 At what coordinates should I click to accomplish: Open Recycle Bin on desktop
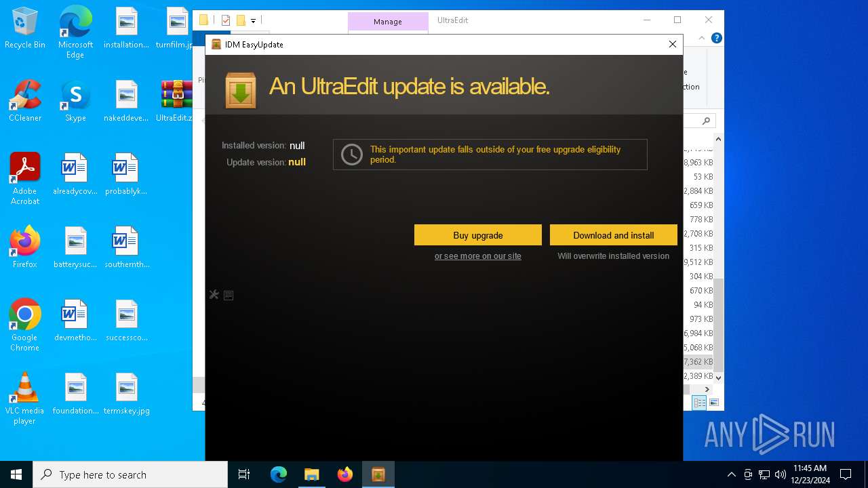tap(25, 28)
